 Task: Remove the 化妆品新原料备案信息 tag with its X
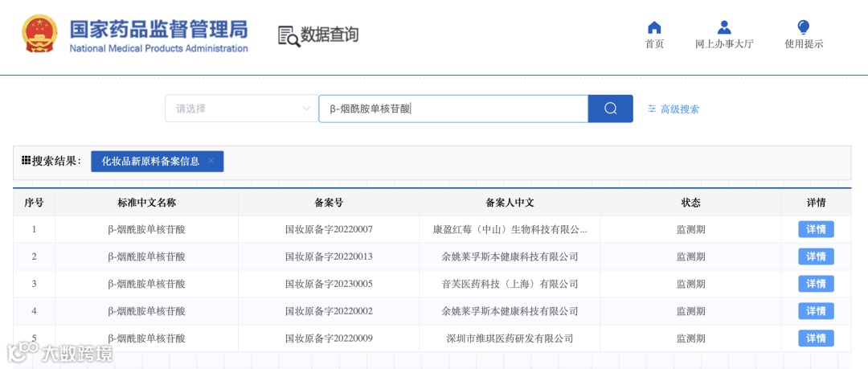(211, 161)
